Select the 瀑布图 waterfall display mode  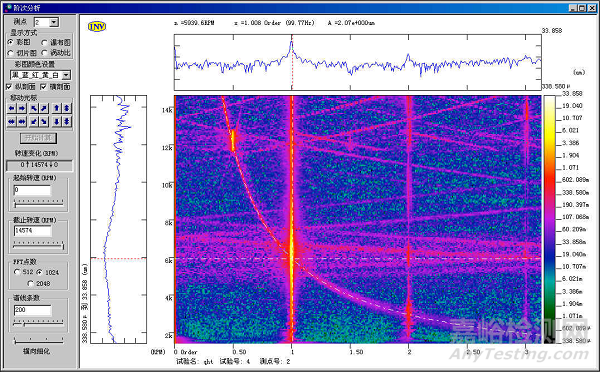click(44, 42)
